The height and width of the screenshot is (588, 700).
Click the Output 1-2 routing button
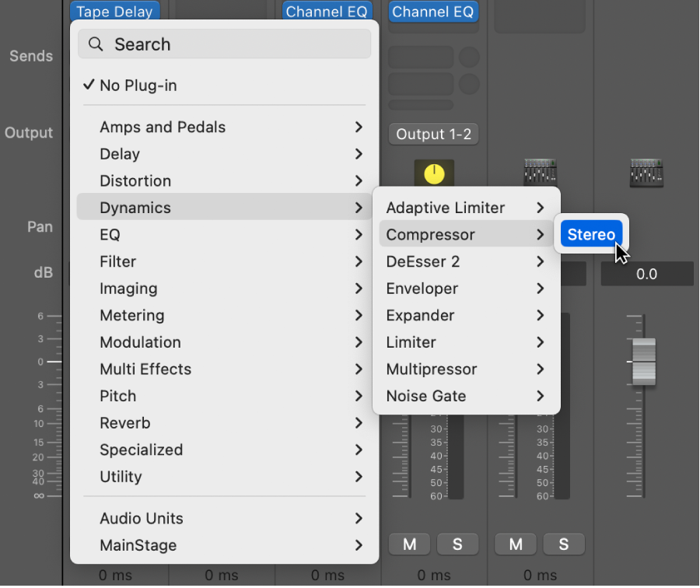pos(433,133)
